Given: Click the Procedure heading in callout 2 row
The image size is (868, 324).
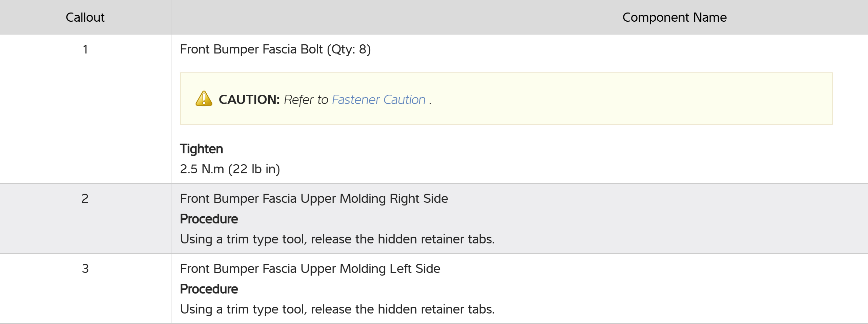Looking at the screenshot, I should pyautogui.click(x=209, y=219).
